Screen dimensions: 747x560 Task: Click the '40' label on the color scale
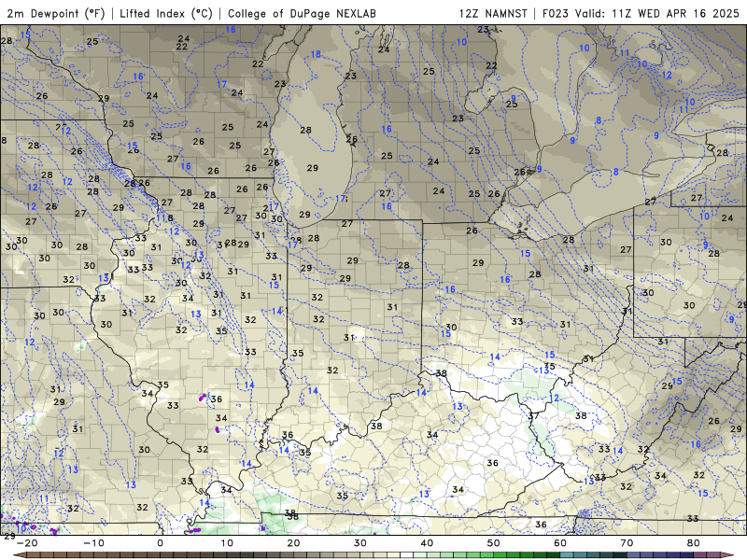(x=427, y=543)
